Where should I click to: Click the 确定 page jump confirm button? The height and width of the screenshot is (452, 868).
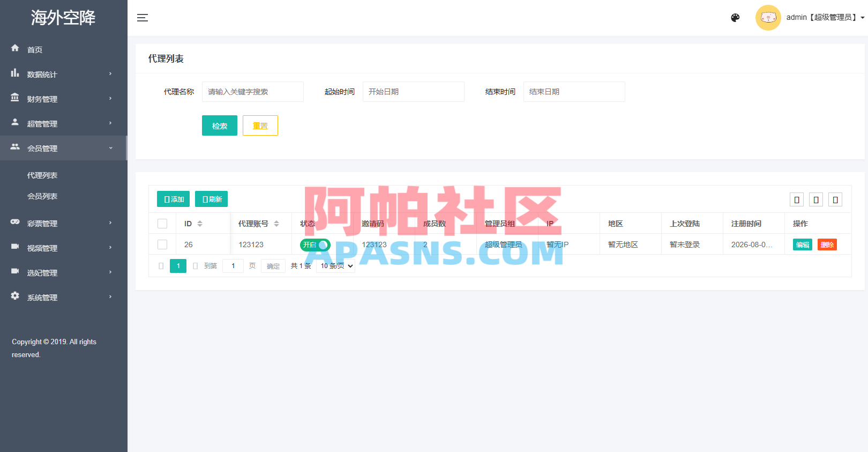(x=273, y=266)
